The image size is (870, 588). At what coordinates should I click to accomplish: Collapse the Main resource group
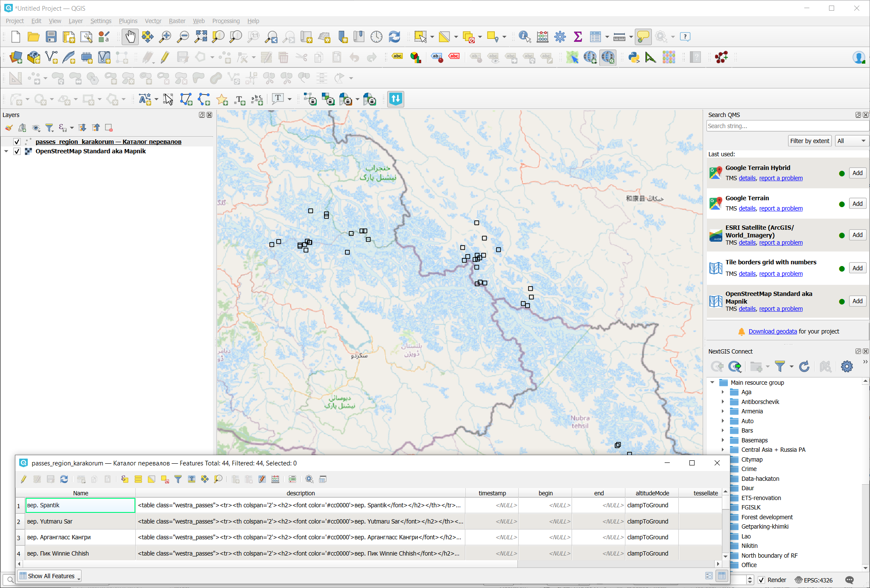712,383
